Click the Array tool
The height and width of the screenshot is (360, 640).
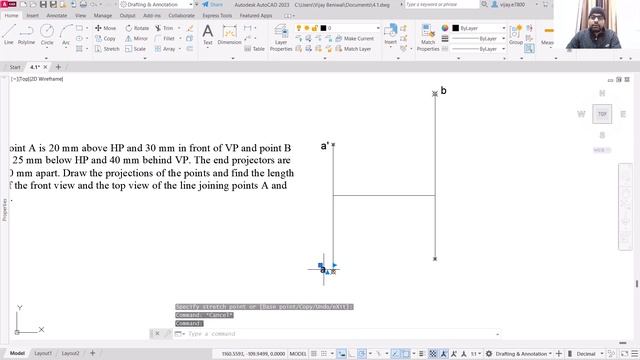[x=165, y=49]
